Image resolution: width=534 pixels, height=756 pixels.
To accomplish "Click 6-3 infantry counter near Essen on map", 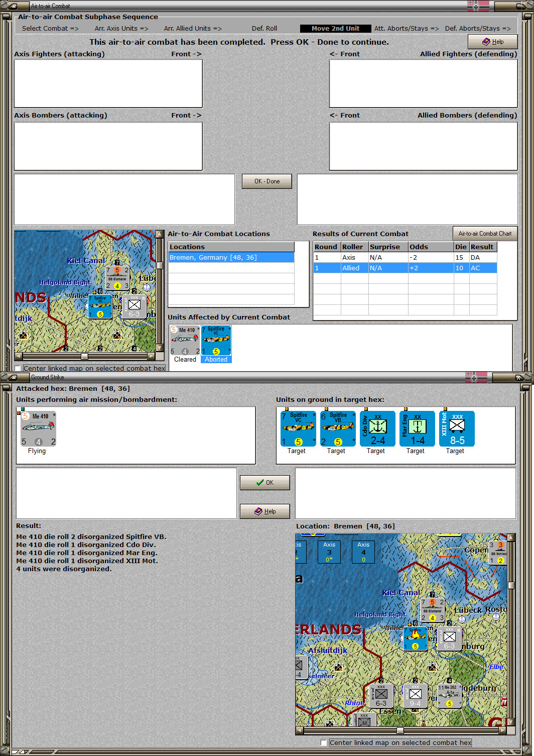I will 381,696.
